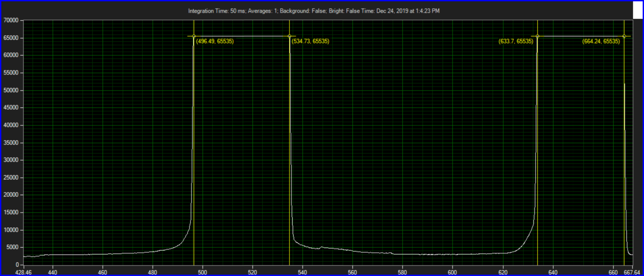This screenshot has height=276, width=644.
Task: Click the 65000 y-axis label
Action: [x=10, y=38]
